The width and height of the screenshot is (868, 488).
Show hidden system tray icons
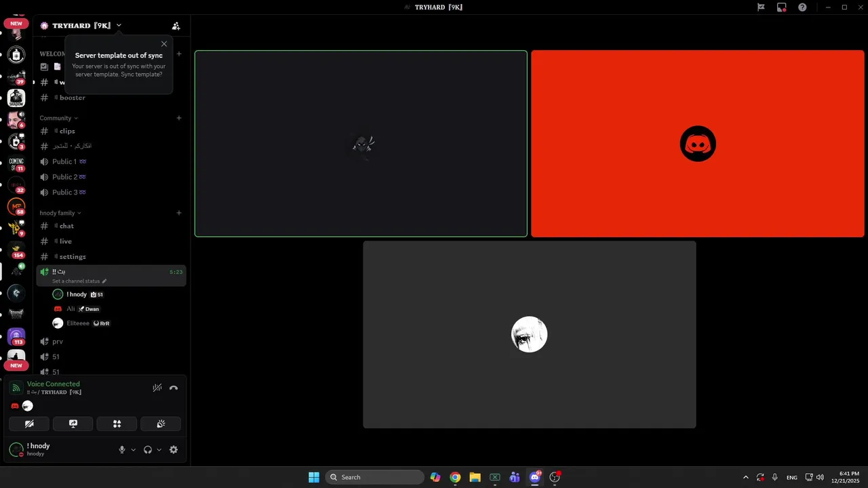[x=745, y=477]
